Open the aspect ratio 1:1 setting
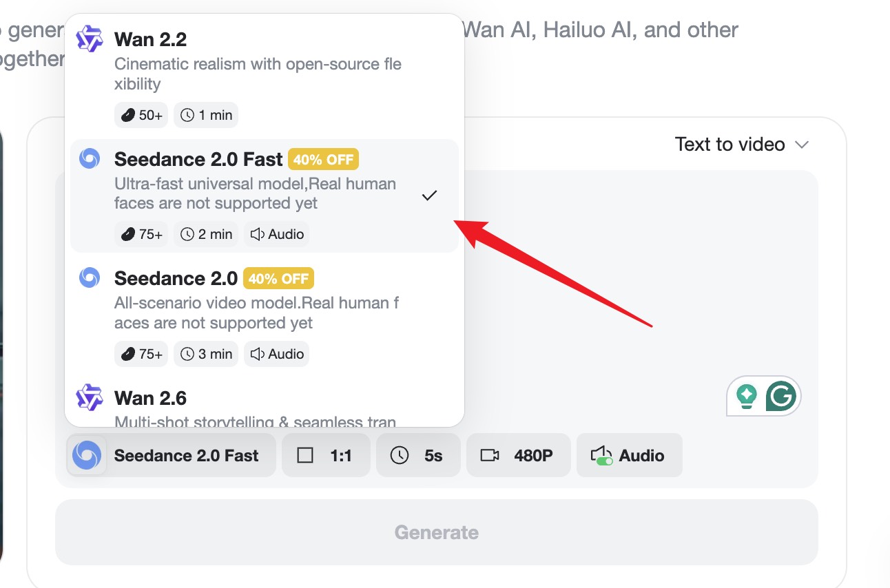Viewport: 890px width, 588px height. (x=326, y=455)
